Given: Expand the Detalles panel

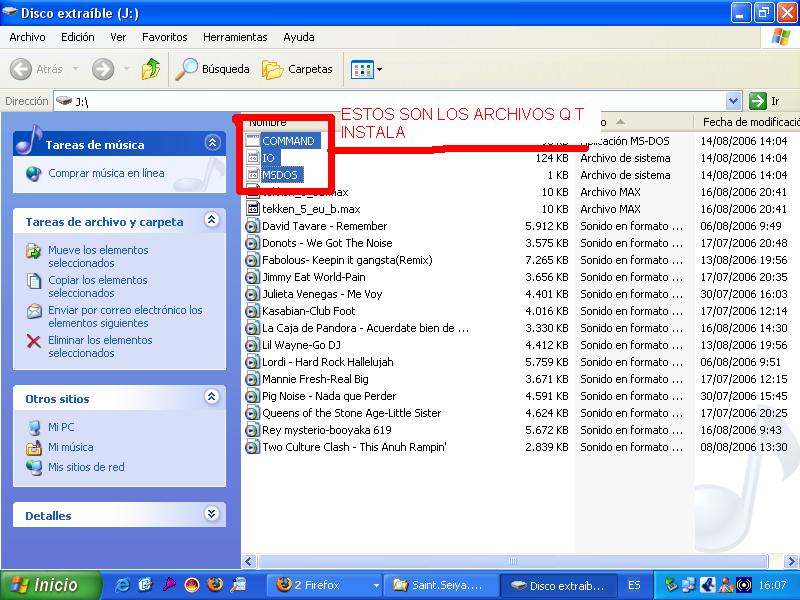Looking at the screenshot, I should pos(211,515).
